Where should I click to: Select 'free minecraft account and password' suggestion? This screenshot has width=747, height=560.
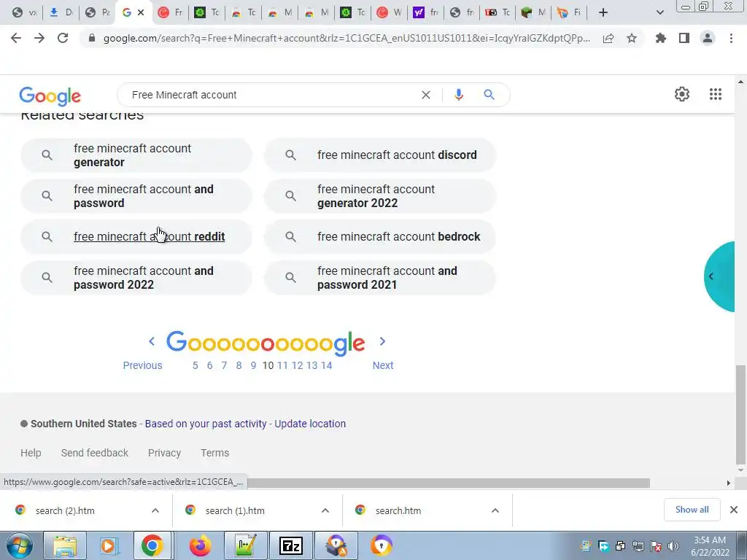(x=136, y=196)
